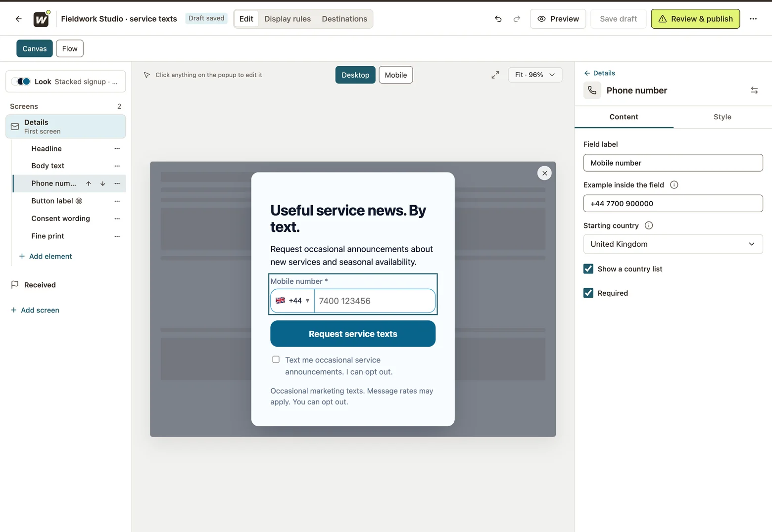
Task: Click info icon next to Example inside the field
Action: [674, 185]
